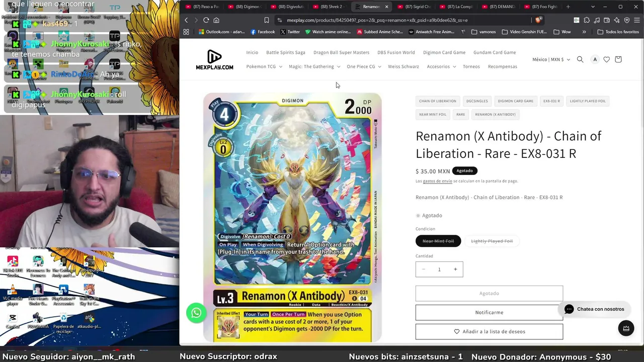Go to browser home page
The image size is (644, 362).
coord(216,20)
